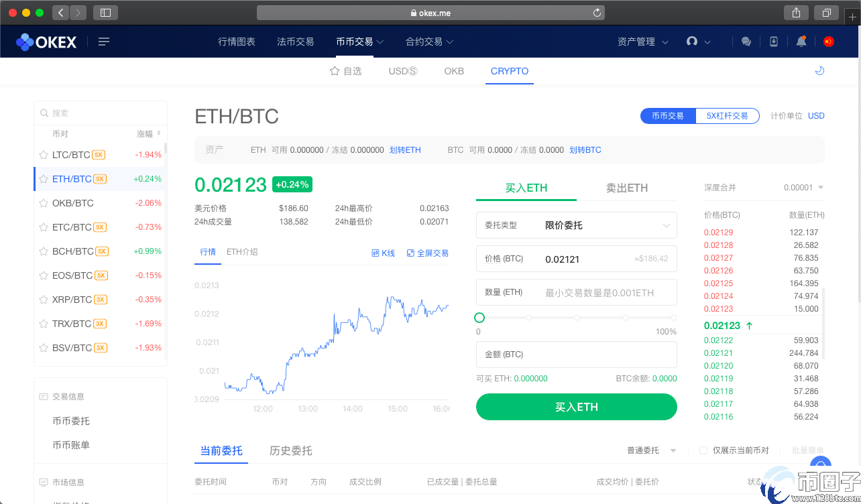Click the search magnifier icon in pair list

[x=44, y=113]
